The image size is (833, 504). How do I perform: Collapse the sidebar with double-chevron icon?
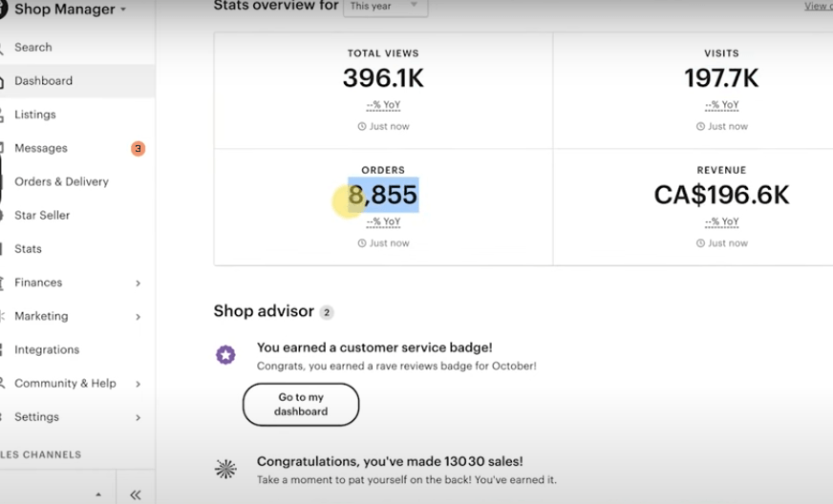136,495
